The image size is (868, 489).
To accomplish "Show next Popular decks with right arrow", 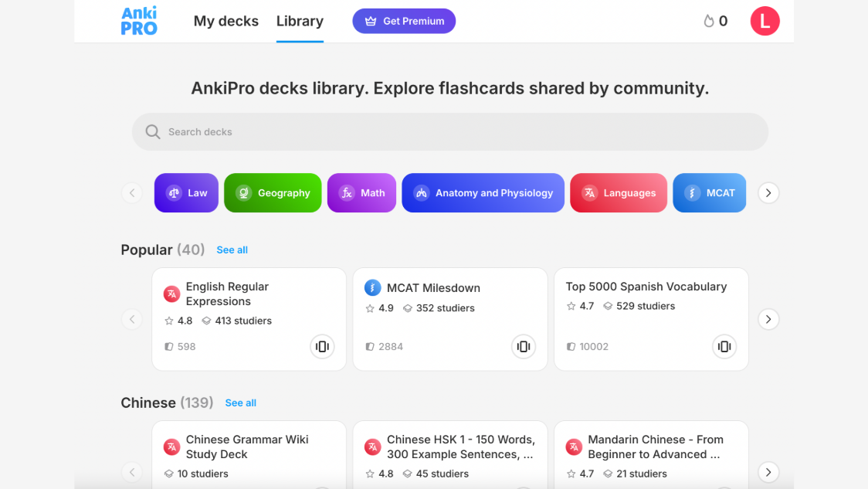I will click(x=768, y=319).
